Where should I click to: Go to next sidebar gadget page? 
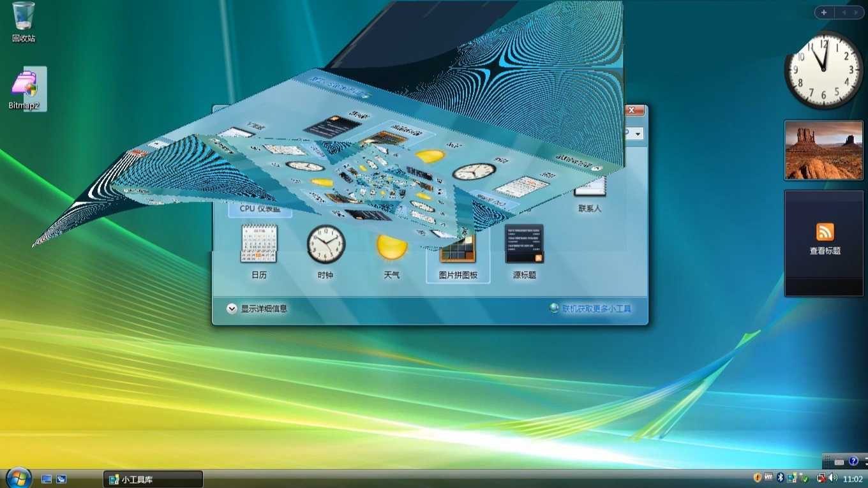coord(856,12)
